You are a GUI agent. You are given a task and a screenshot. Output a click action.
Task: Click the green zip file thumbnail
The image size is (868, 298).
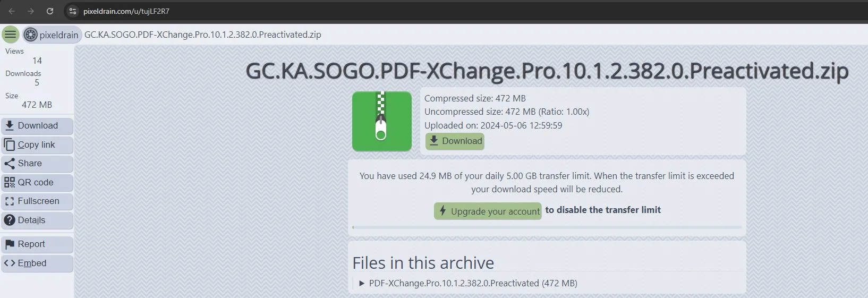pyautogui.click(x=382, y=121)
